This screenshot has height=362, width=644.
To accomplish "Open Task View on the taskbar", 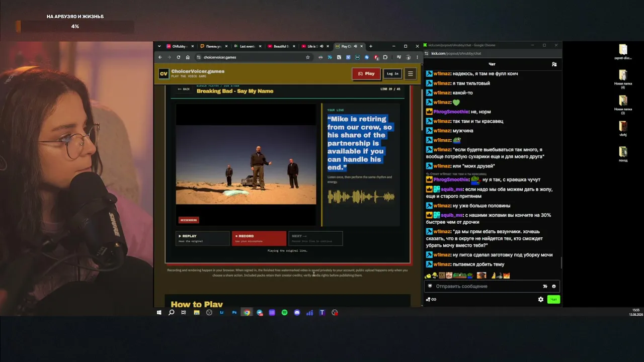I will point(184,313).
